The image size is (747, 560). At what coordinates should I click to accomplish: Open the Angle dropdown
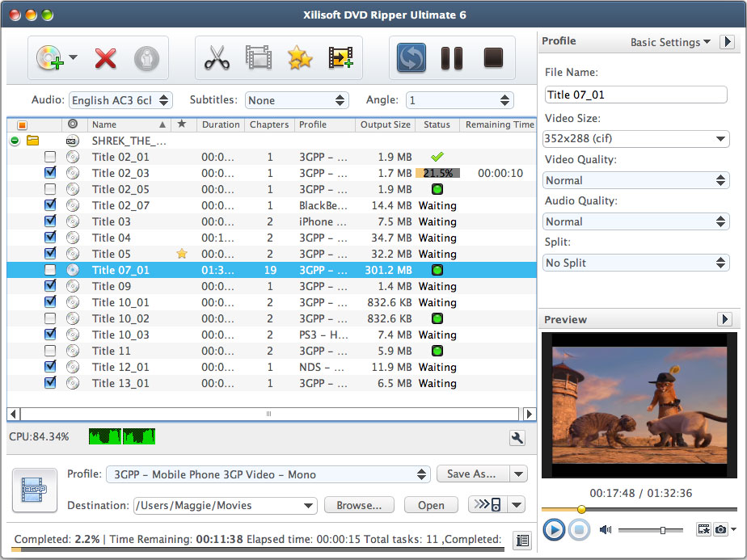[x=460, y=100]
